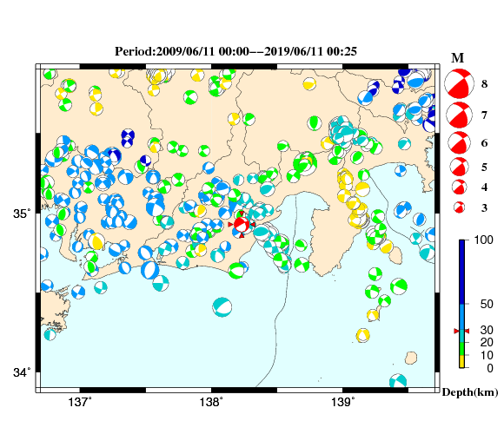
Task: Click the legend number 3
Action: pyautogui.click(x=484, y=208)
